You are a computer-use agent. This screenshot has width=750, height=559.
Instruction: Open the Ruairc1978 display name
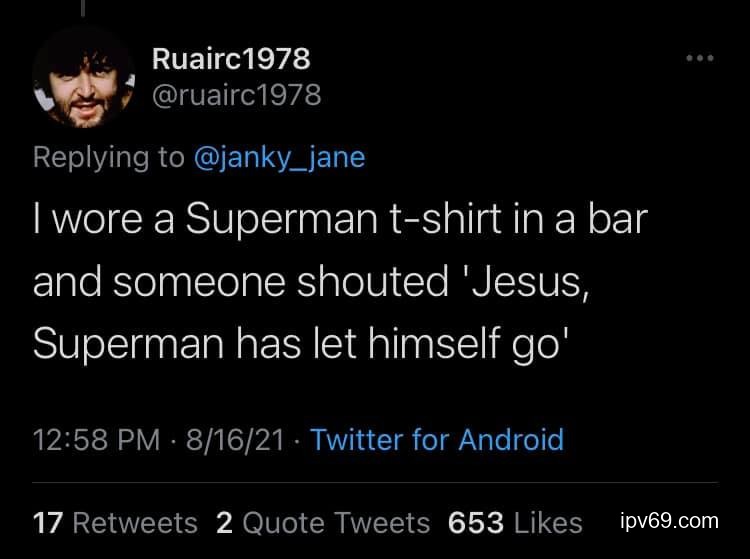pos(231,59)
